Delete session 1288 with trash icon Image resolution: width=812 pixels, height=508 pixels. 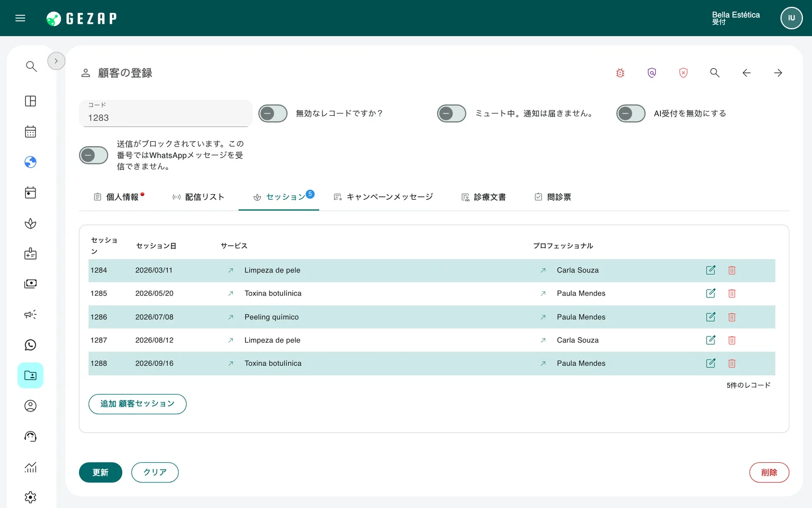pyautogui.click(x=732, y=364)
